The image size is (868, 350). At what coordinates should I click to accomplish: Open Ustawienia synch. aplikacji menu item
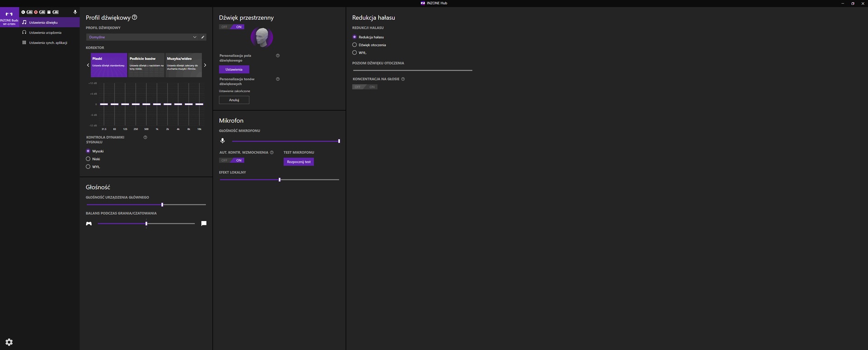pyautogui.click(x=48, y=43)
